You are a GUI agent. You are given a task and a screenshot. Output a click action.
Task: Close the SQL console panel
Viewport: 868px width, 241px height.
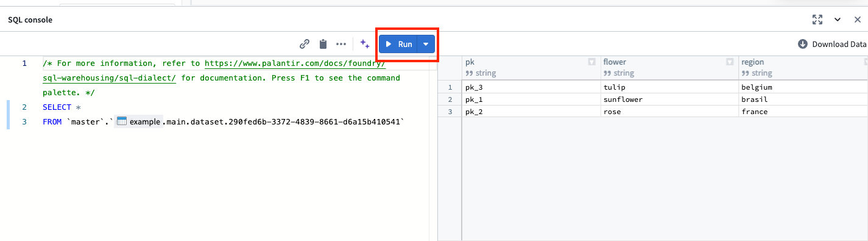(x=857, y=20)
